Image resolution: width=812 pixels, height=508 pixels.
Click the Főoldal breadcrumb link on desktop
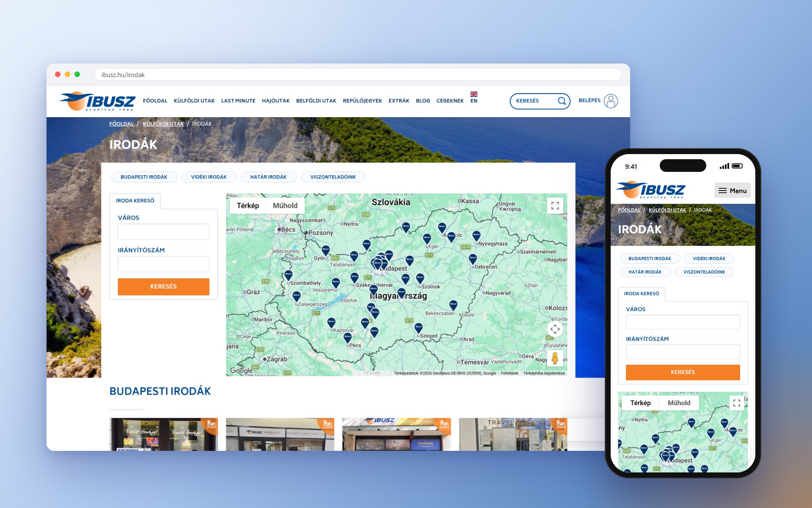[x=121, y=124]
